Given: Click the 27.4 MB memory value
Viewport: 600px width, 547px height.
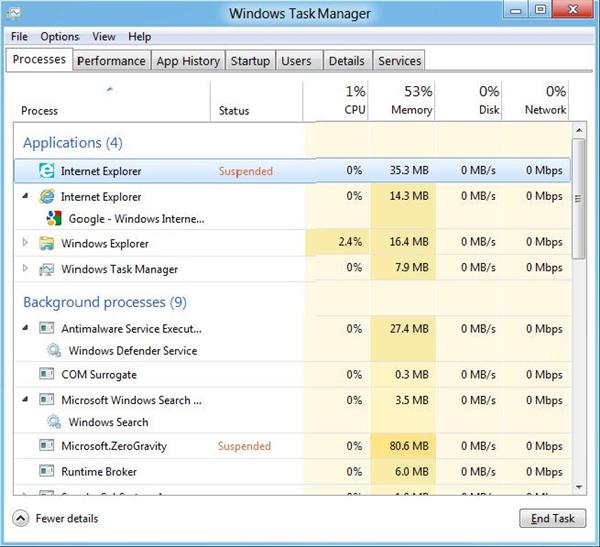Looking at the screenshot, I should click(x=409, y=329).
